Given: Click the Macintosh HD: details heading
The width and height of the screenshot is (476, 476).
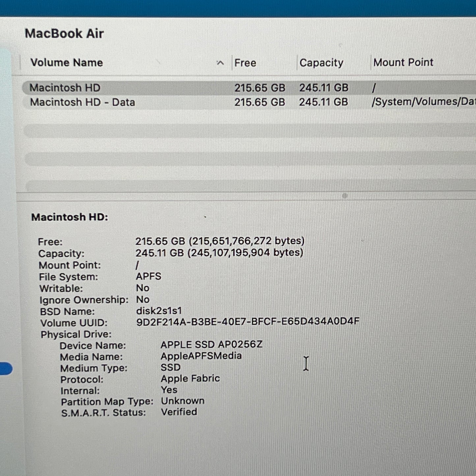Looking at the screenshot, I should (70, 217).
